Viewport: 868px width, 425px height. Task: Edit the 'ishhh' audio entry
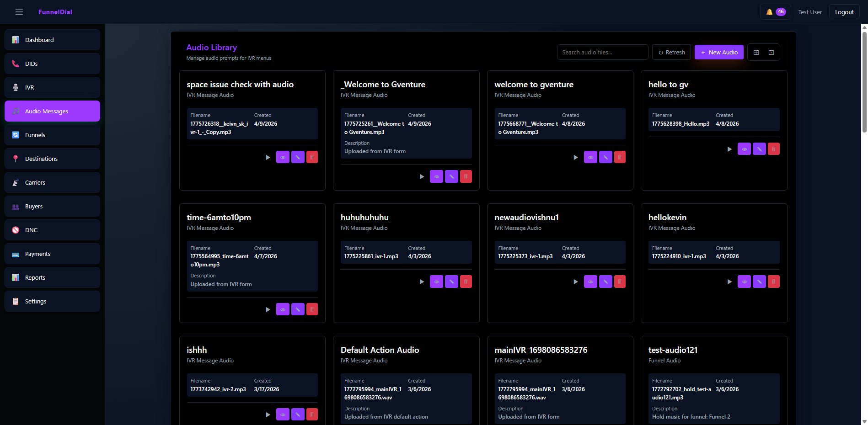click(x=297, y=414)
